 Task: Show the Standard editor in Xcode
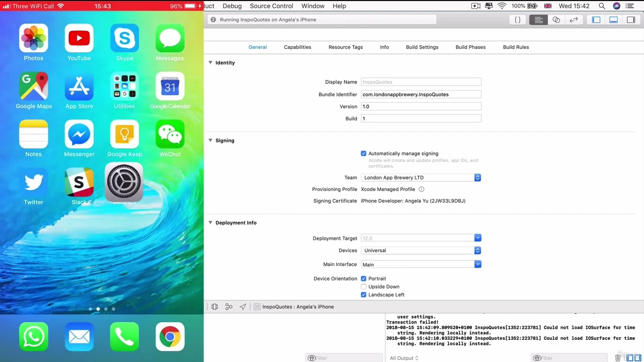coord(538,20)
